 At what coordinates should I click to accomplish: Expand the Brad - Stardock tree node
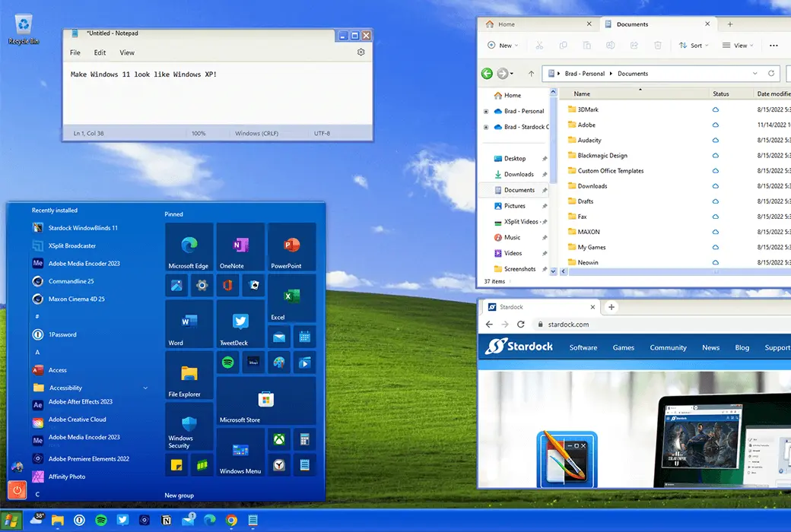pos(486,127)
